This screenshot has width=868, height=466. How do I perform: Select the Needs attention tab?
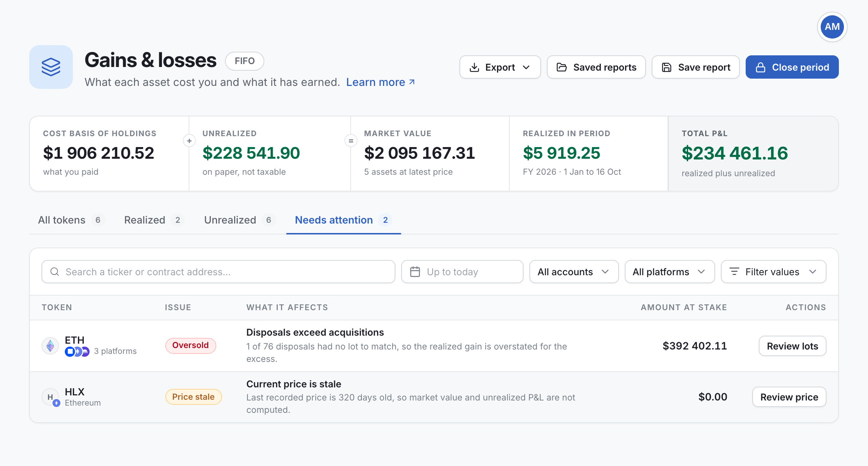[343, 220]
